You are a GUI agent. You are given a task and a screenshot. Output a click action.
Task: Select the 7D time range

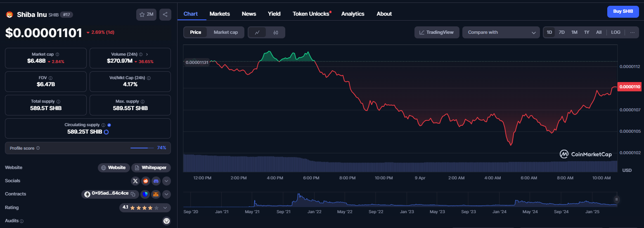point(562,32)
